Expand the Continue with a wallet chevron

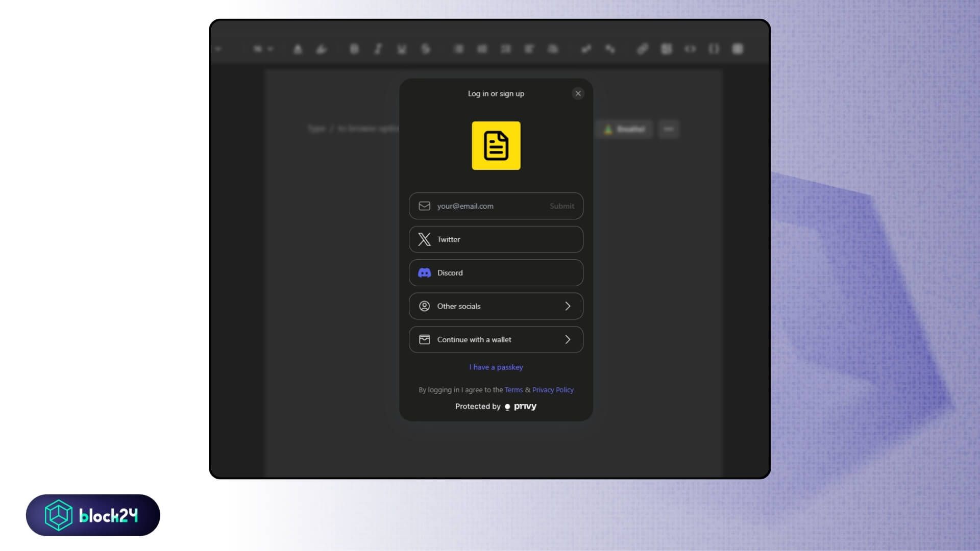pyautogui.click(x=568, y=340)
